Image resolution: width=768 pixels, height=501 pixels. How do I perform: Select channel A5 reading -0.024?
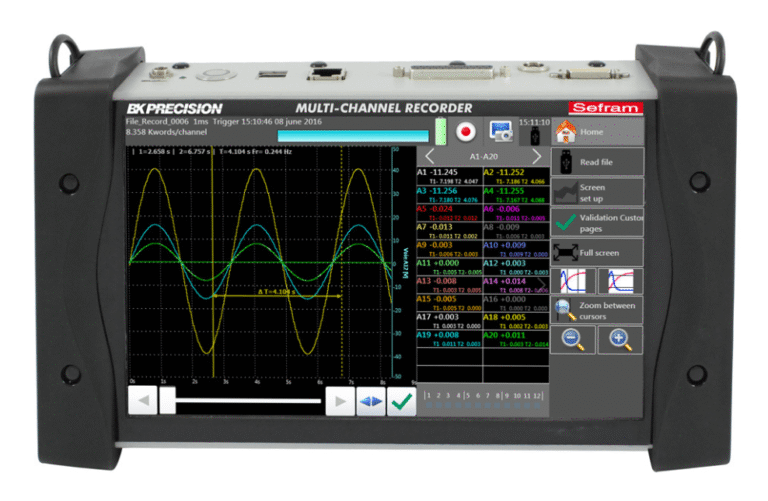pyautogui.click(x=449, y=213)
